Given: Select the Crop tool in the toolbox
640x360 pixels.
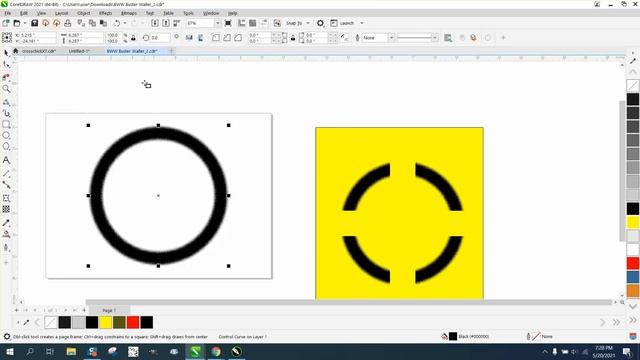Looking at the screenshot, I should [x=6, y=77].
